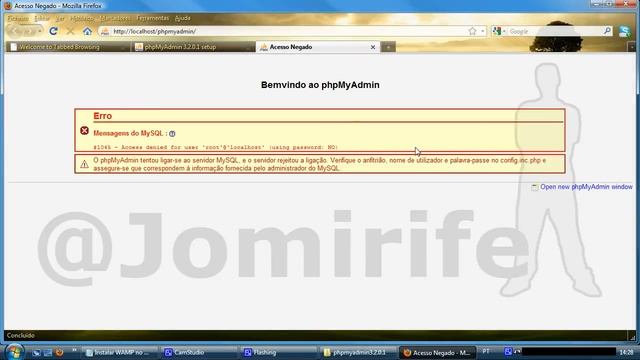Click the forward navigation arrow
The image size is (640, 360).
28,31
